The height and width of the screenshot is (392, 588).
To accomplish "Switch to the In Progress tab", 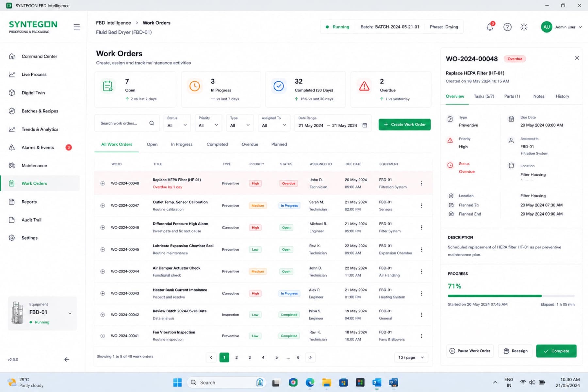I will click(x=182, y=144).
